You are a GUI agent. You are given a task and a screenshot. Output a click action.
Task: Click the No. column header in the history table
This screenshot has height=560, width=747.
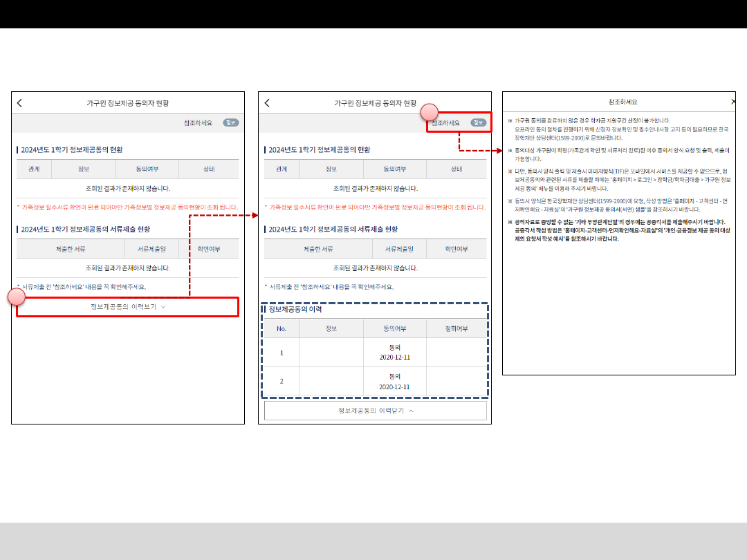282,328
